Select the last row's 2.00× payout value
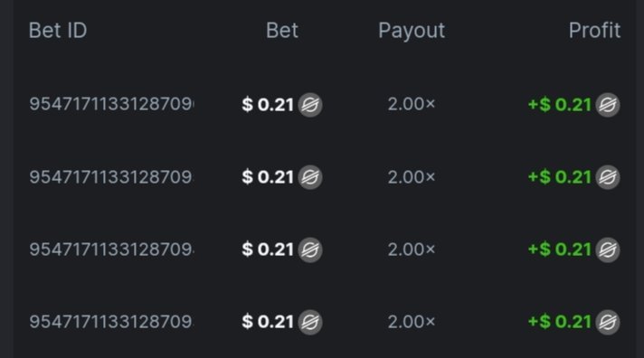The image size is (644, 358). [412, 322]
